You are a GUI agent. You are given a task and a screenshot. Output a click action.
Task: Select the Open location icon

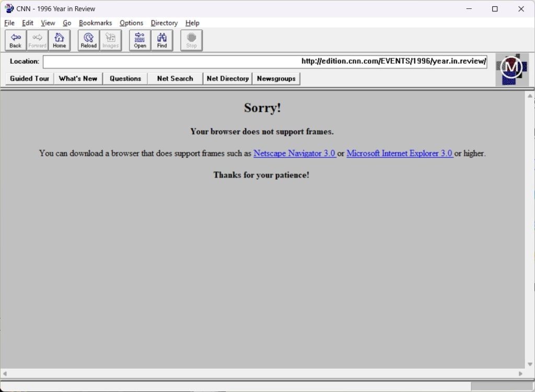[x=139, y=40]
